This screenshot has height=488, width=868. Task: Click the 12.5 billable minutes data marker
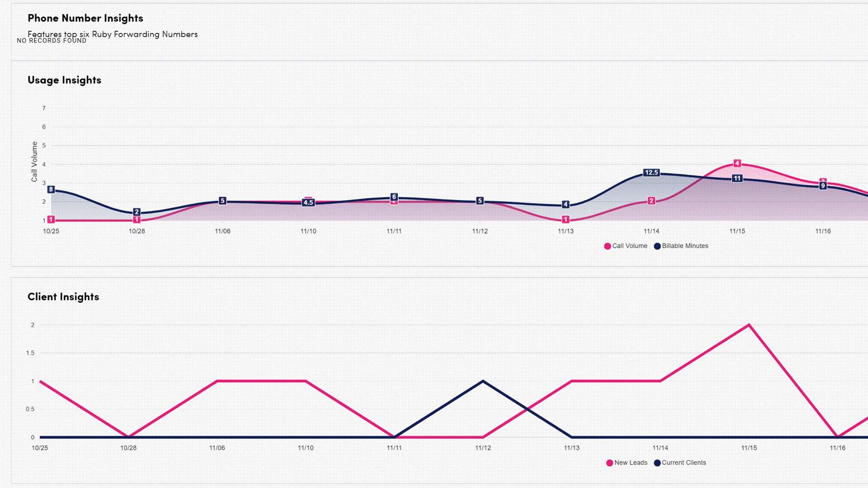[651, 173]
